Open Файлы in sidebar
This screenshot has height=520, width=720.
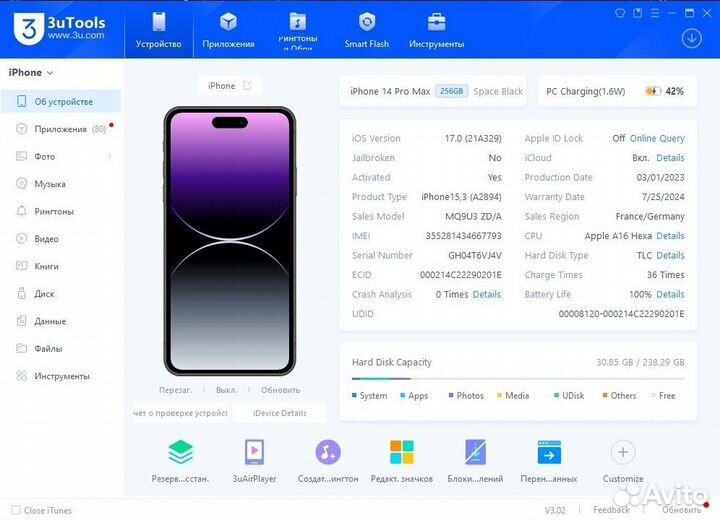[61, 348]
